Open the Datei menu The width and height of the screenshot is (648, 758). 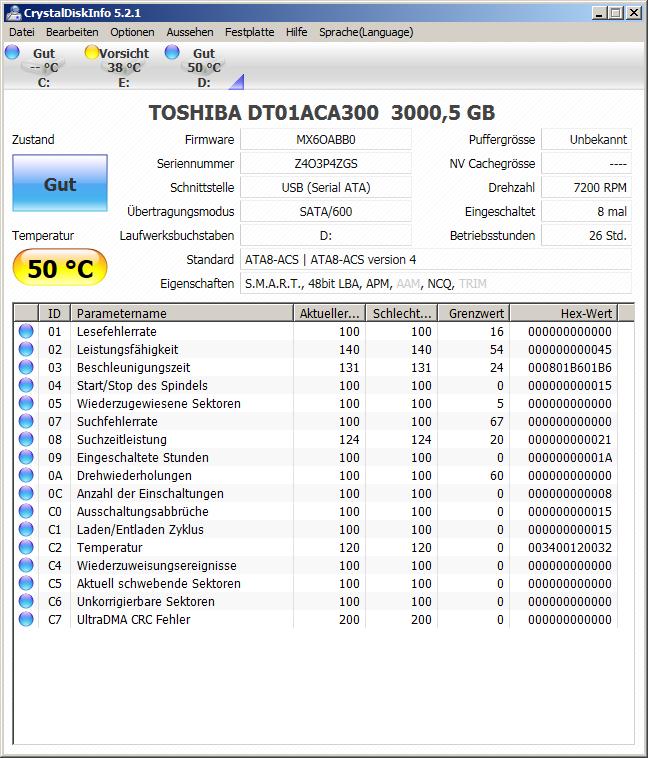click(22, 32)
